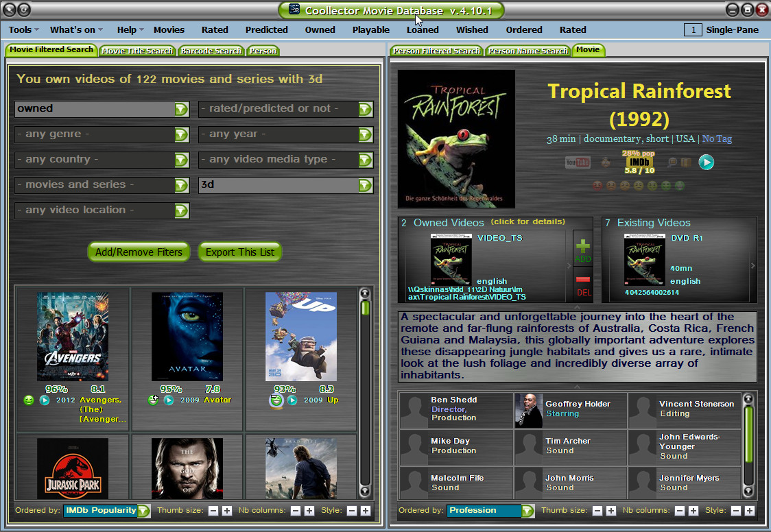Click the green smiley rating under Avengers
Screen dimensions: 771x532
click(29, 400)
